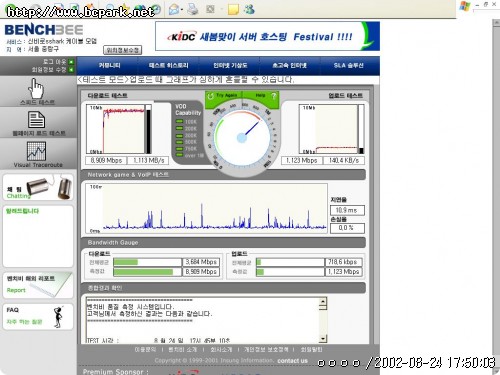Open the Speed Test hand-pointer icon in sidebar
500x375 pixels.
pyautogui.click(x=36, y=89)
